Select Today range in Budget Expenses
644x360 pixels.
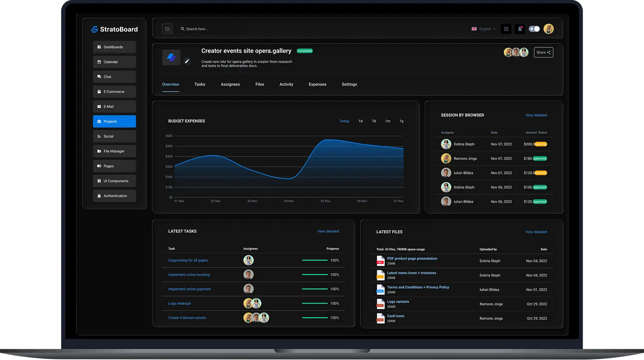pos(344,121)
